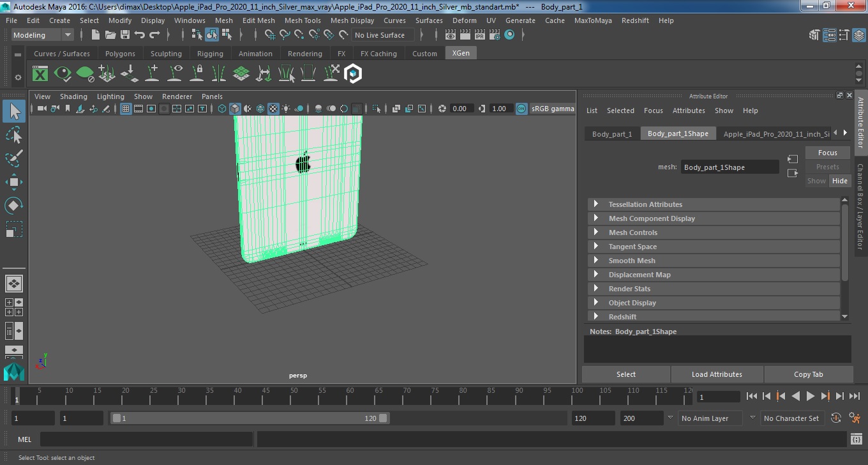868x465 pixels.
Task: Toggle viewport grid display icon
Action: click(x=126, y=109)
